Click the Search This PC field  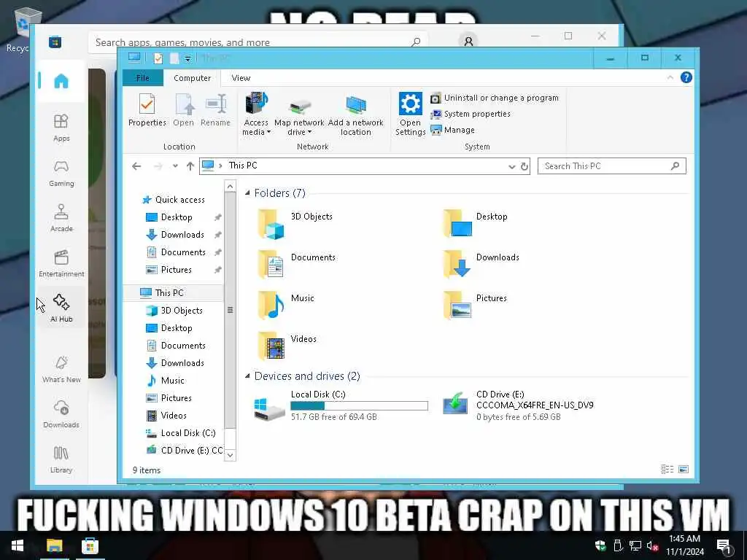[612, 166]
